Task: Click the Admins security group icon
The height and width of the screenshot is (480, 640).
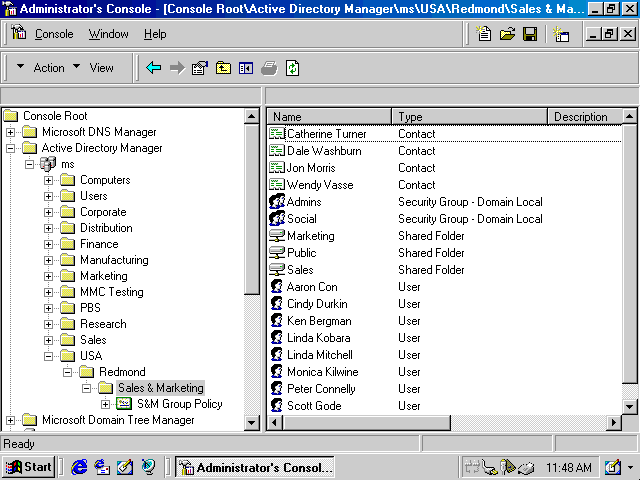Action: (277, 202)
